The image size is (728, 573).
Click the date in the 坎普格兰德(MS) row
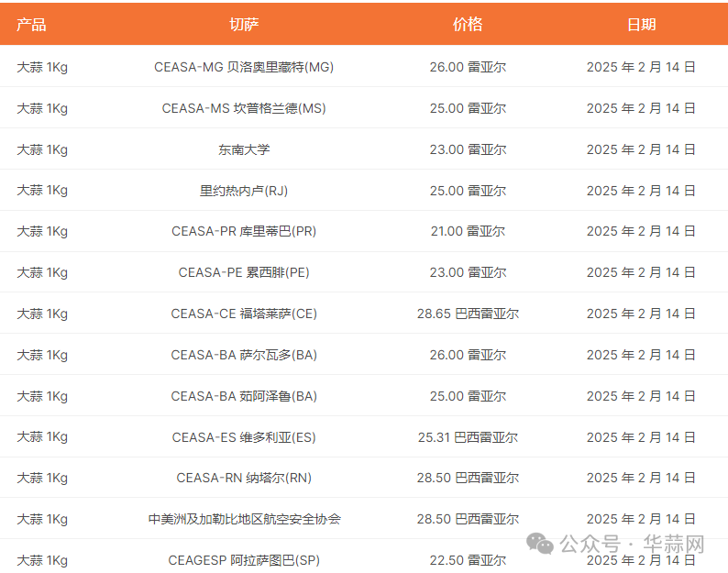tap(641, 109)
